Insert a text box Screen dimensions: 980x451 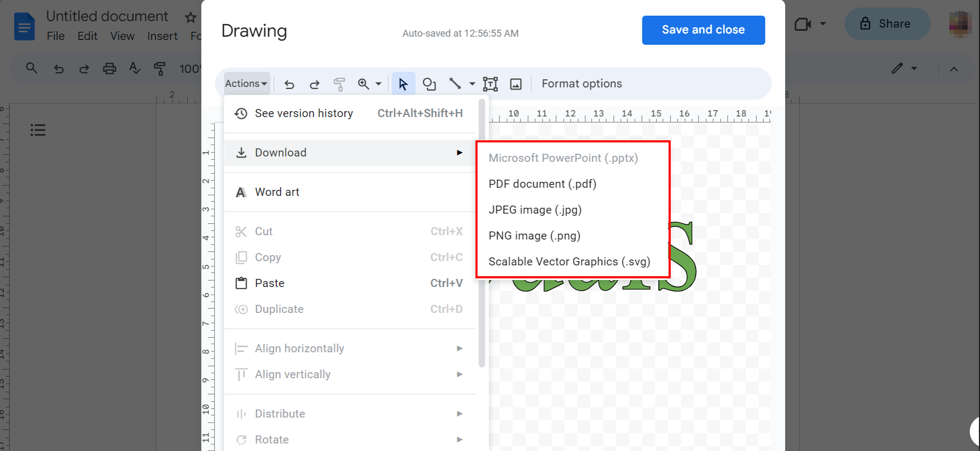(490, 84)
